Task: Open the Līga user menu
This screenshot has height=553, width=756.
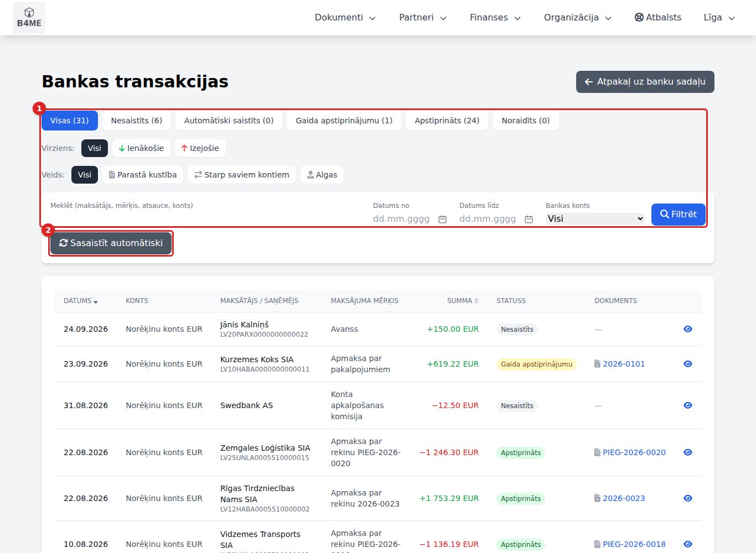Action: (x=719, y=18)
